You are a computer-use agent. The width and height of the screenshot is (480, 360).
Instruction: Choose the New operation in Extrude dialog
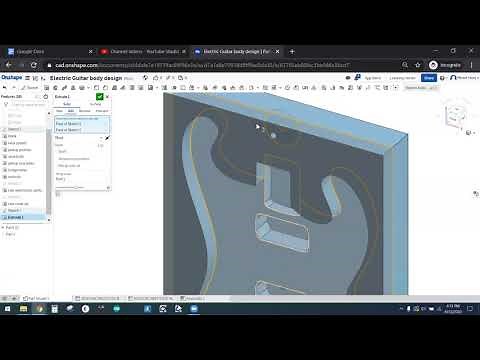tap(59, 111)
